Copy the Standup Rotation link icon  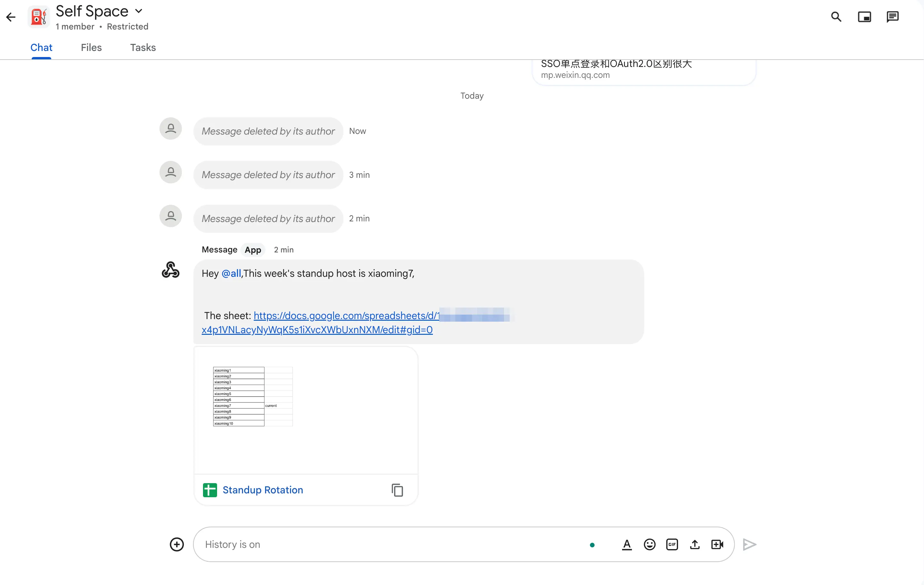click(397, 490)
